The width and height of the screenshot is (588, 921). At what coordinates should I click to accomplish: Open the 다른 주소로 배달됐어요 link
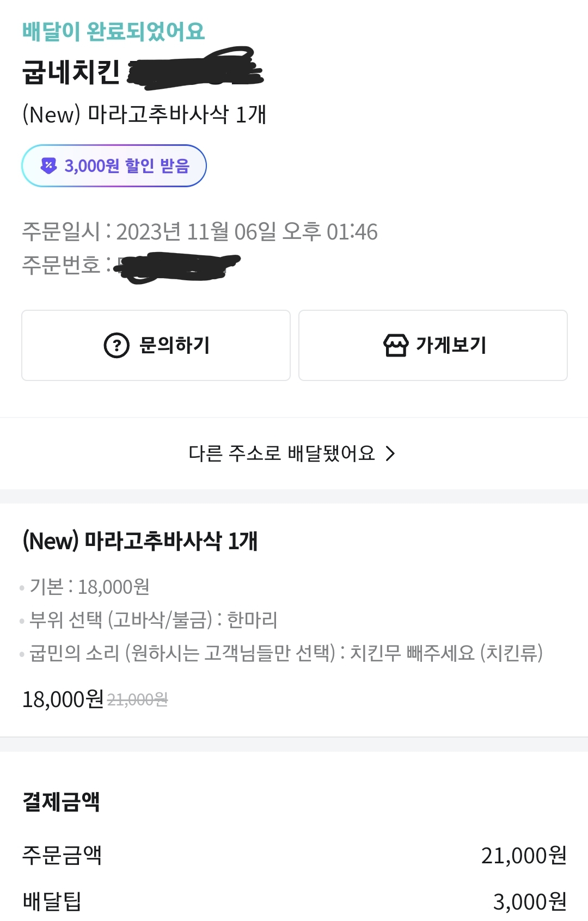click(281, 453)
